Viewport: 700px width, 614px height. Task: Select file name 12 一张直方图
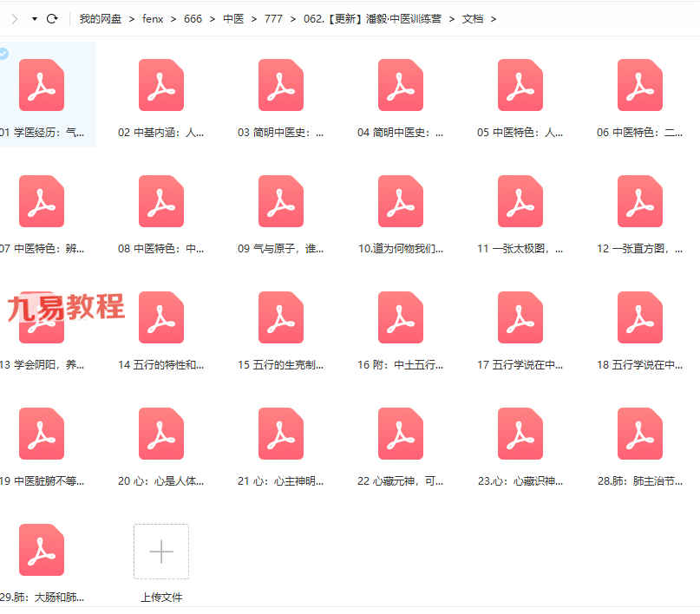click(x=640, y=249)
